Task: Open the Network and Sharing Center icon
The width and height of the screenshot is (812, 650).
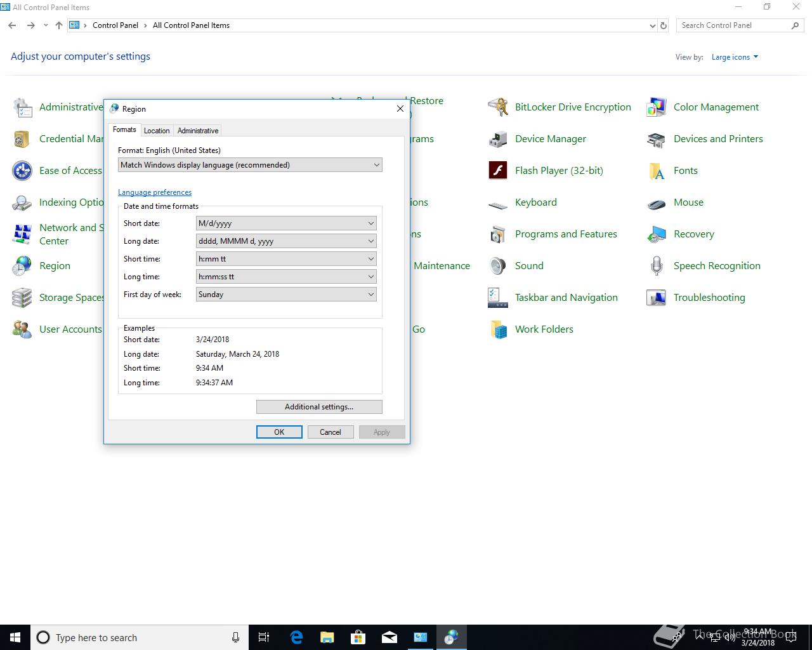Action: 22,234
